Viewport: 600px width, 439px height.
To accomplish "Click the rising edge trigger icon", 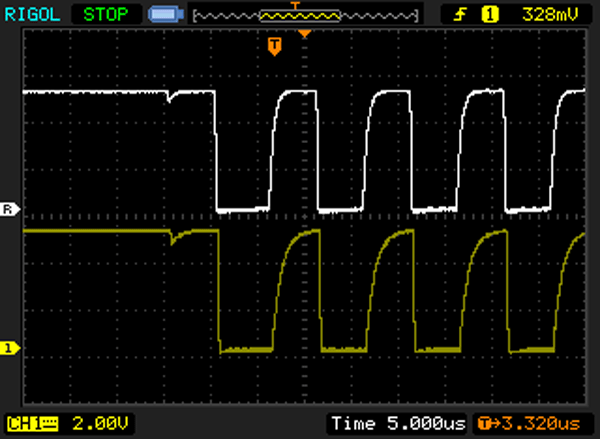I will pyautogui.click(x=460, y=15).
